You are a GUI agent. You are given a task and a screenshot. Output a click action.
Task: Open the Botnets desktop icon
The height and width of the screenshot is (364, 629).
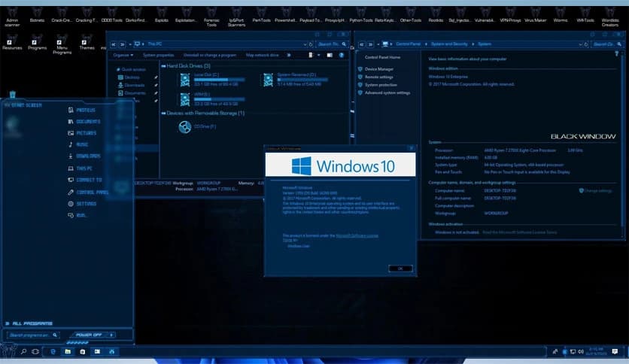tap(37, 15)
